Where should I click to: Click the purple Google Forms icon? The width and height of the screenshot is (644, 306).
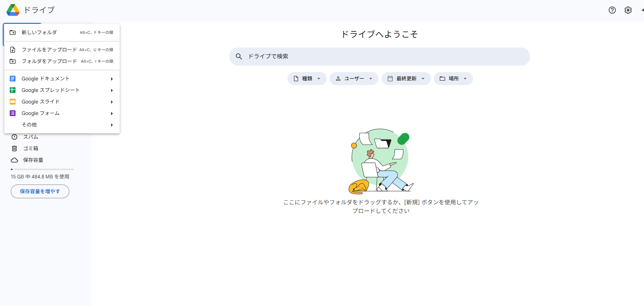[13, 113]
